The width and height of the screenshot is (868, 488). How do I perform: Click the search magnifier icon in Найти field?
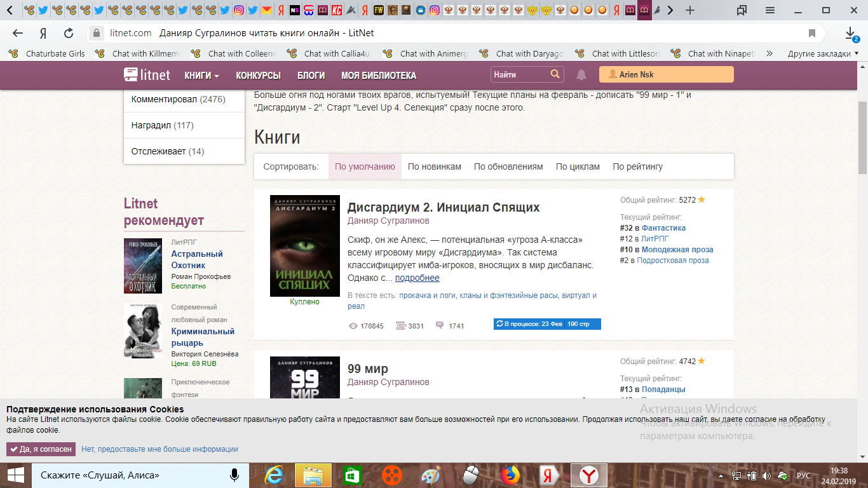click(555, 74)
